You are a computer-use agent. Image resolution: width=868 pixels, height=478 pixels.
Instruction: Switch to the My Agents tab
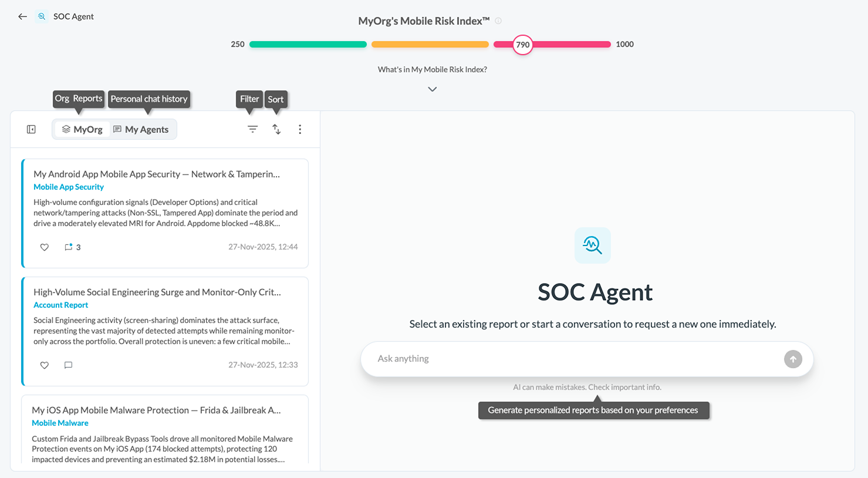pos(141,129)
